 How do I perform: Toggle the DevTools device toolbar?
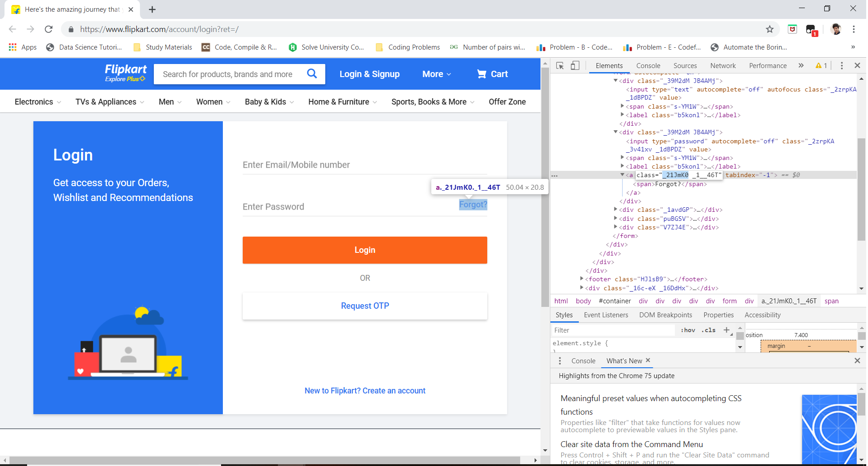[x=575, y=66]
